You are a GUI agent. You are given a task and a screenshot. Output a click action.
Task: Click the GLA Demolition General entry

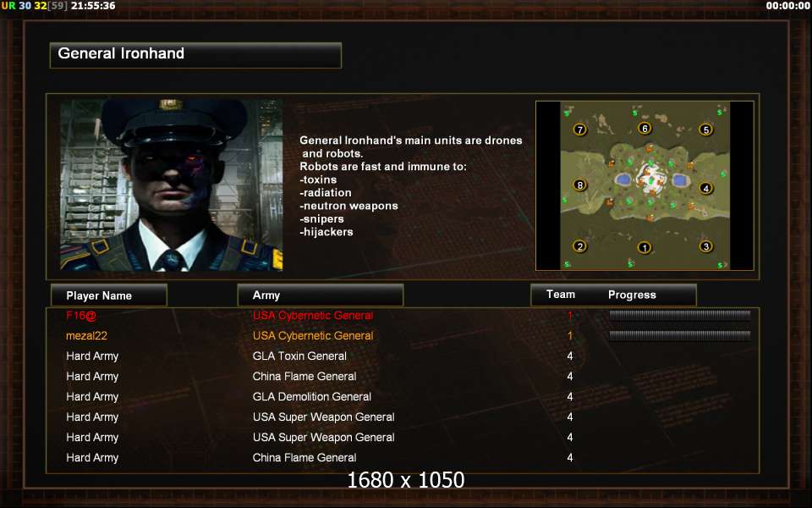[x=312, y=396]
